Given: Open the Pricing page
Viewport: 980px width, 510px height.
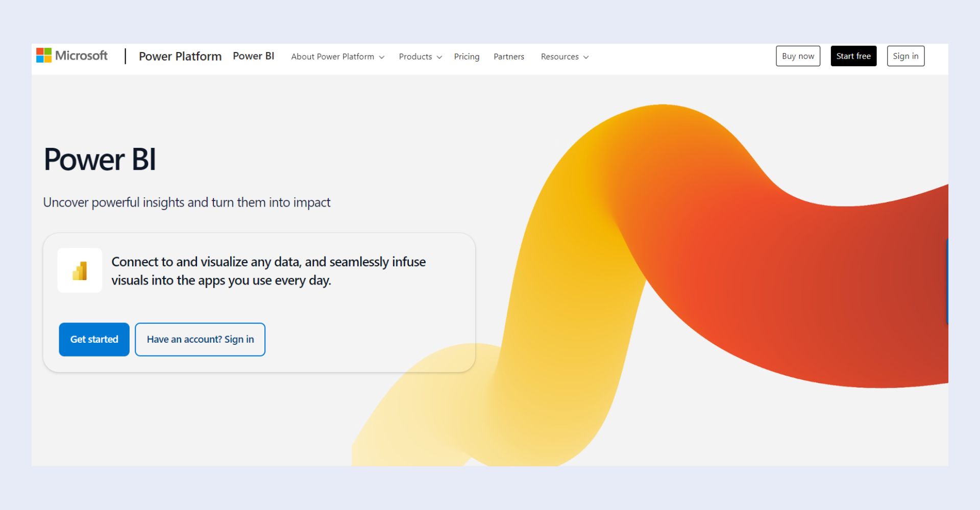Looking at the screenshot, I should coord(467,57).
